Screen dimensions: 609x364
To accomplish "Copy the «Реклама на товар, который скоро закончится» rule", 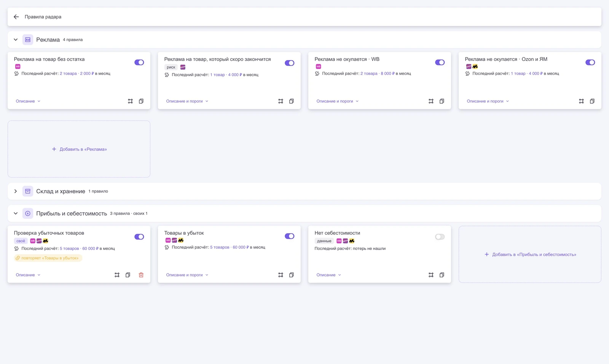I will (292, 101).
